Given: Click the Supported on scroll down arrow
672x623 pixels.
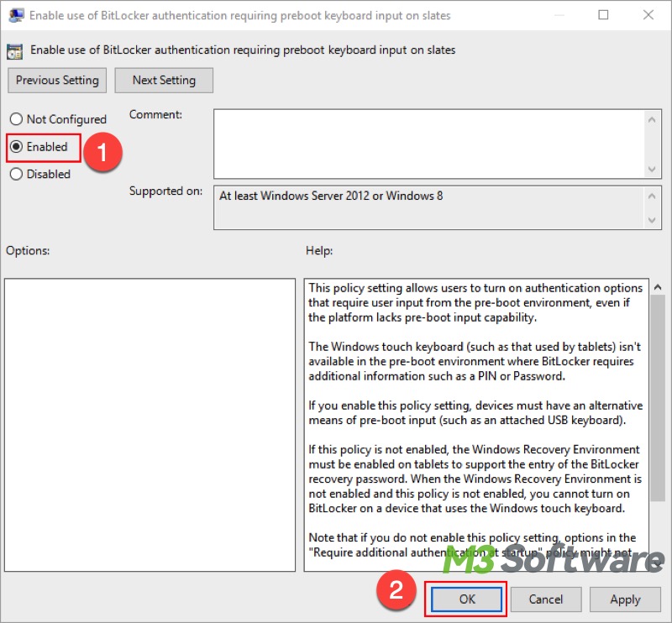Looking at the screenshot, I should 652,220.
